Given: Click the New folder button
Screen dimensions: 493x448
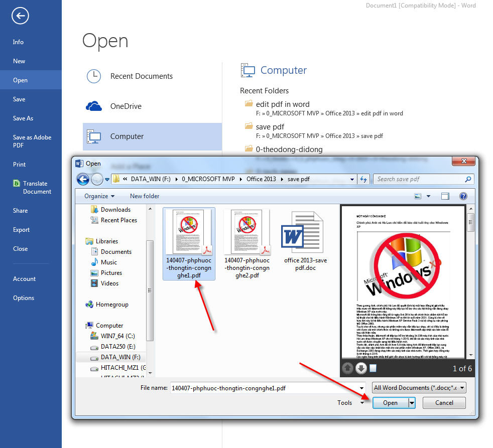Looking at the screenshot, I should [145, 196].
